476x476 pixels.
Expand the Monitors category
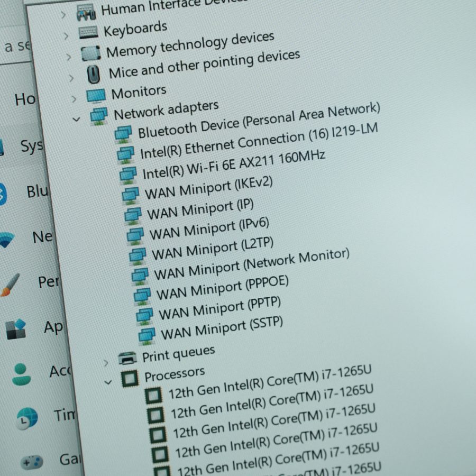74,99
